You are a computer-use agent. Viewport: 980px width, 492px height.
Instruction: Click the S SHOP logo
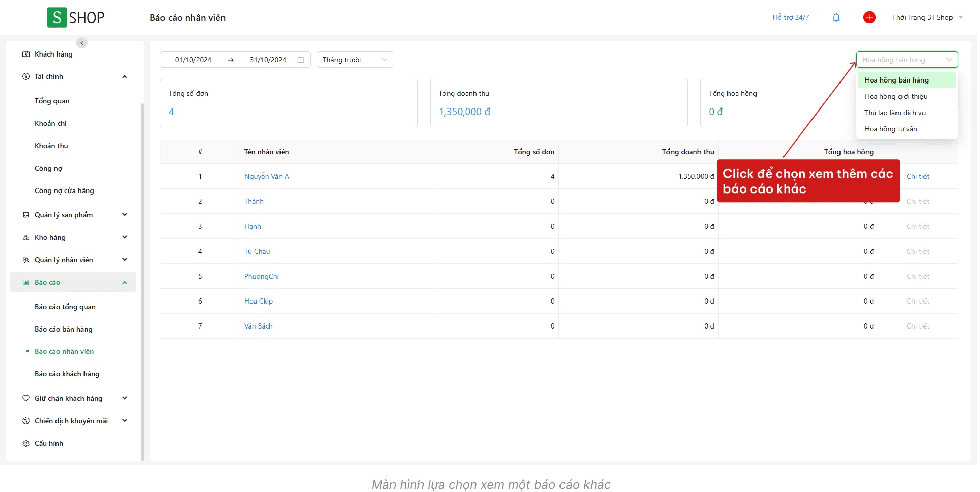point(76,17)
